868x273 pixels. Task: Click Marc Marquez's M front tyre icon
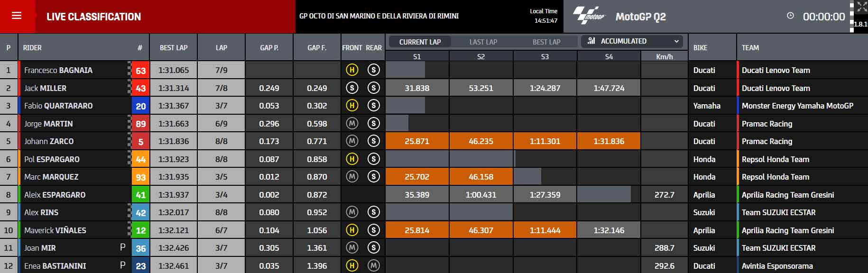click(x=352, y=177)
